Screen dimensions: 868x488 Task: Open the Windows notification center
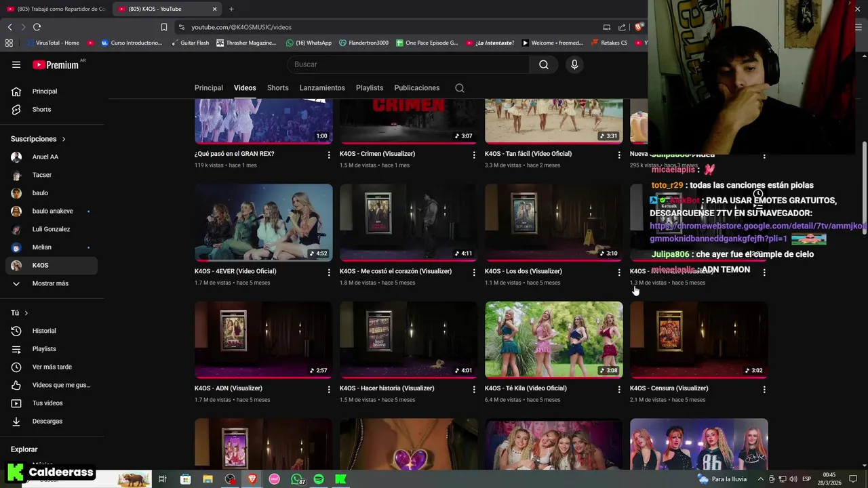853,479
